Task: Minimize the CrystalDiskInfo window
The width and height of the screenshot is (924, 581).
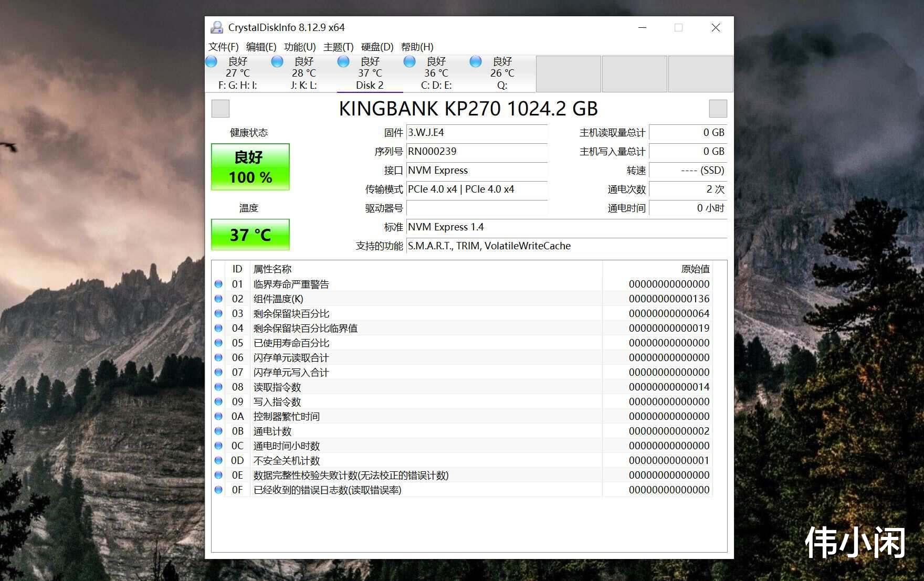Action: click(642, 27)
